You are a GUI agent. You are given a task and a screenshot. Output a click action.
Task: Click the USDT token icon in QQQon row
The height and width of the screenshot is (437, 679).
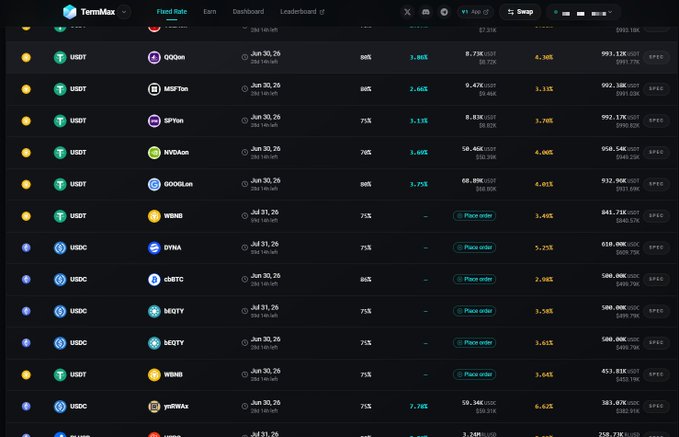(x=60, y=57)
